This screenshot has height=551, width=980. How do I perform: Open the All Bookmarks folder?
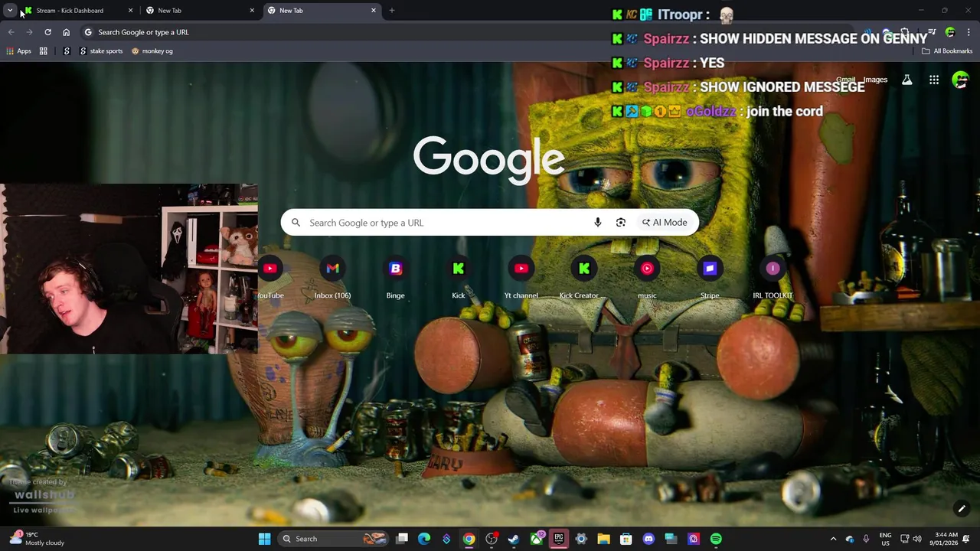click(x=947, y=51)
